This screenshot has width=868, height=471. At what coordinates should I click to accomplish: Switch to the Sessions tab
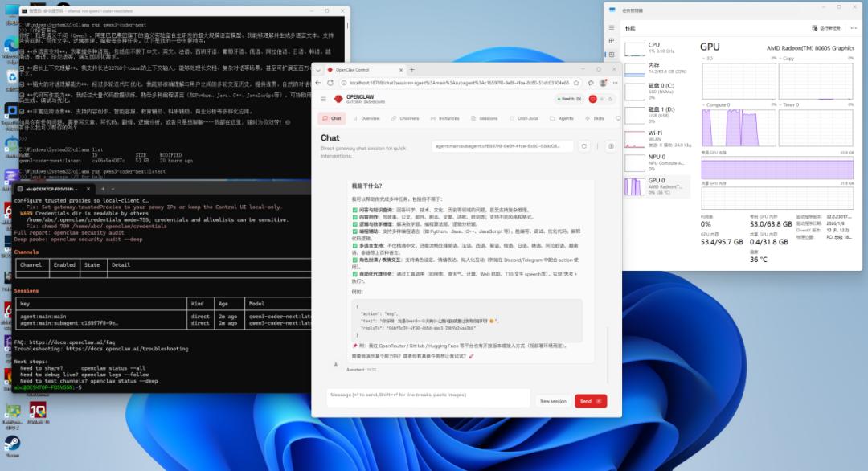pyautogui.click(x=485, y=118)
